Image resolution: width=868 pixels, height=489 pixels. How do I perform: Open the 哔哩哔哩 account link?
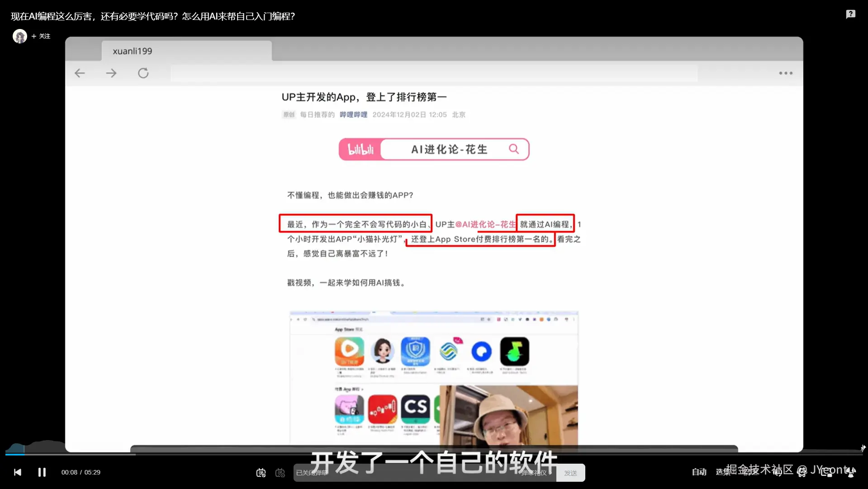tap(354, 115)
